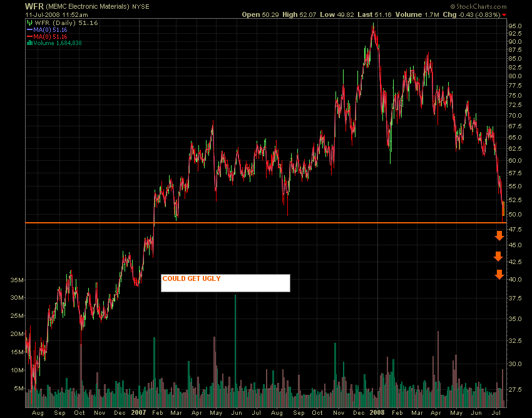Screen dimensions: 532x418
Task: Click the 2008 year label on time axis
Action: point(377,412)
